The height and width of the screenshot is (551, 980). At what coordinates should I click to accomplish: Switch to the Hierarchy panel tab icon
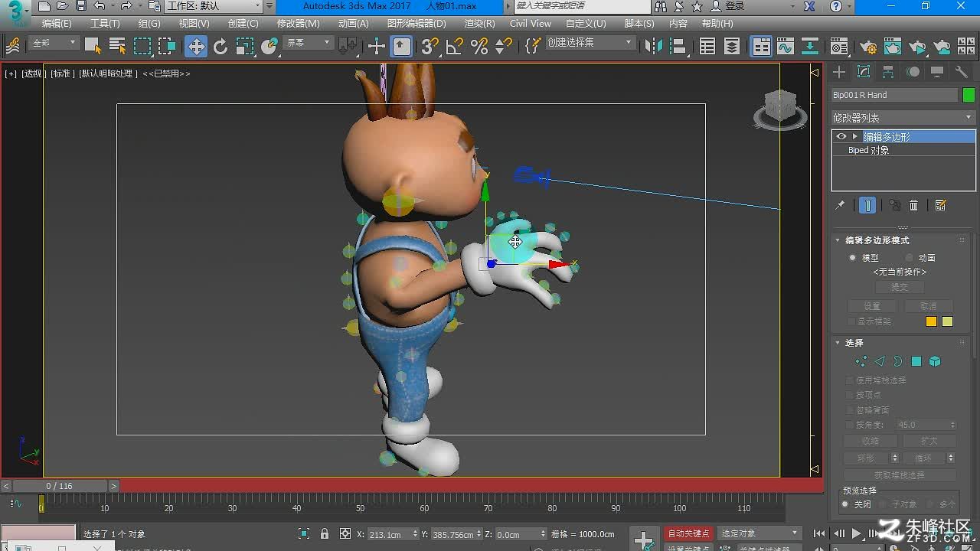888,72
